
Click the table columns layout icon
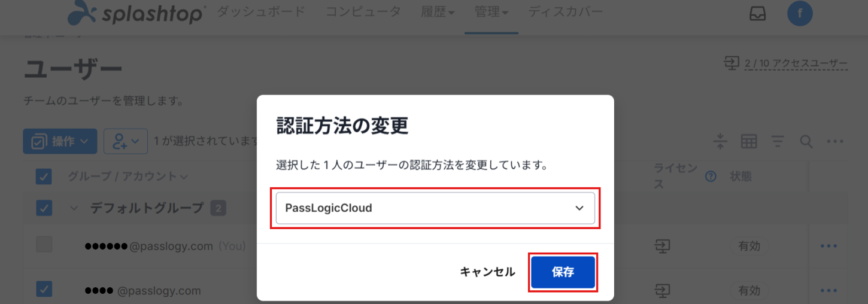point(749,141)
